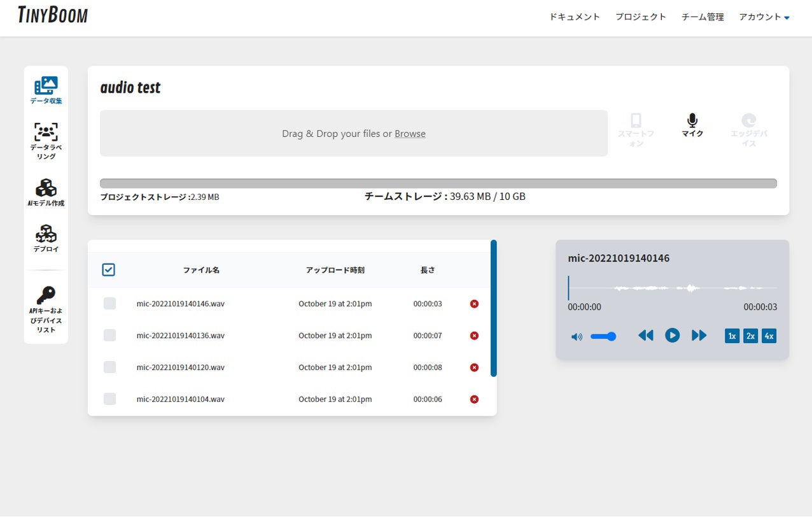This screenshot has height=517, width=812.
Task: Open the ドキュメント menu item
Action: point(575,17)
